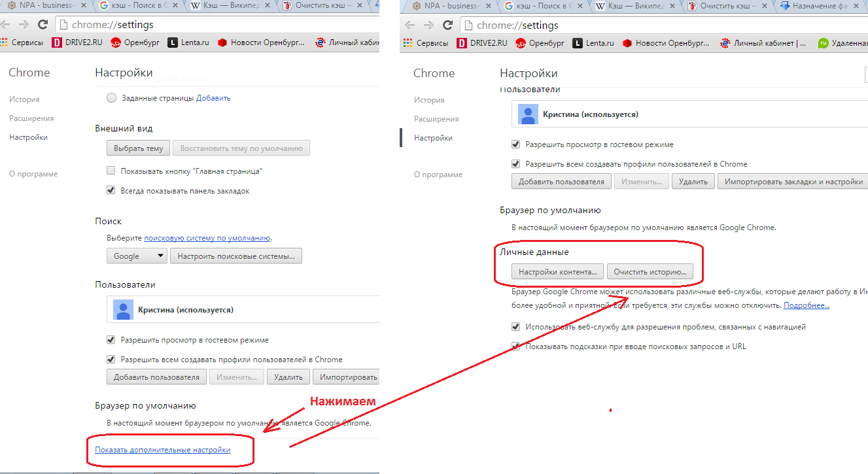Open Новости Оренбург bookmark in the right window
The image size is (868, 474).
[x=665, y=43]
